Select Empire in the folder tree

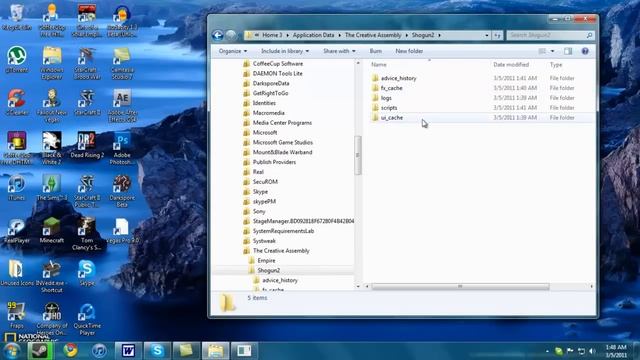coord(266,260)
